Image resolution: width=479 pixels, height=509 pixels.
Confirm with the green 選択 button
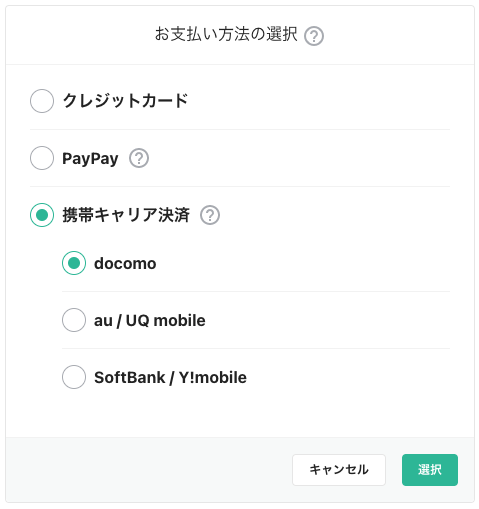click(430, 470)
